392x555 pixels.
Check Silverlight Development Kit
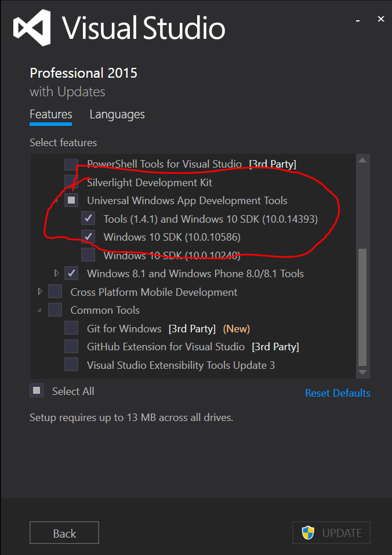[x=71, y=182]
